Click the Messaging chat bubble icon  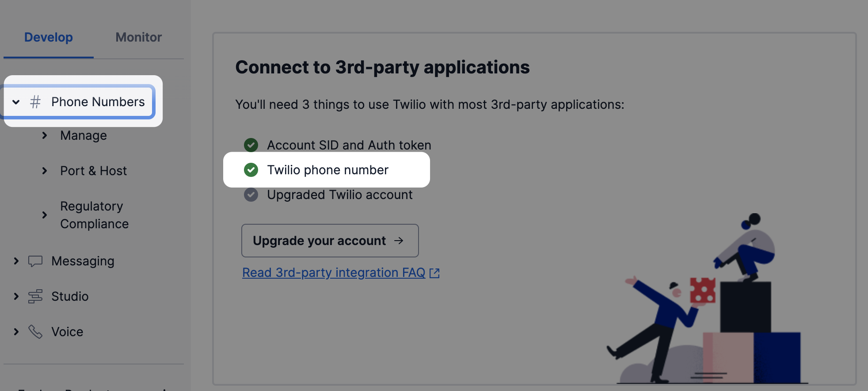[x=35, y=261]
